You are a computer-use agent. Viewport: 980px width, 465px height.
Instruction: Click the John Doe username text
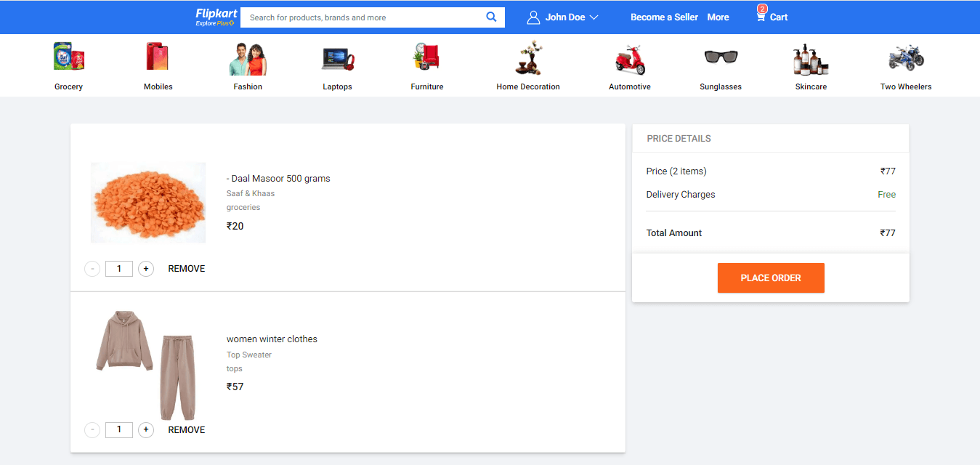click(x=565, y=17)
